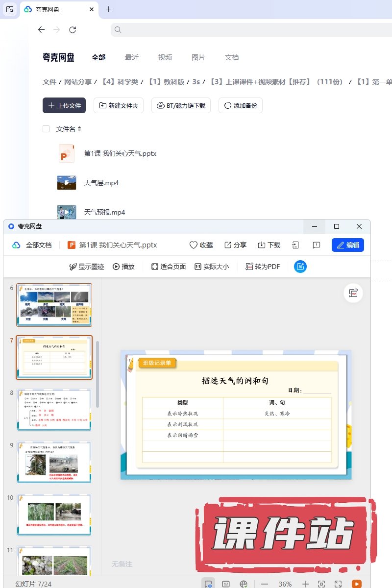Image resolution: width=392 pixels, height=588 pixels.
Task: Sort files using the 文件名 sort arrow
Action: click(79, 129)
